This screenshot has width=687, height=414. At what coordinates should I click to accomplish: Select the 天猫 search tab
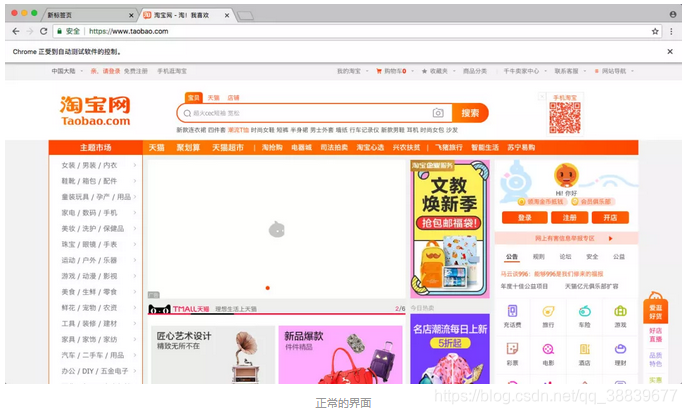click(x=213, y=98)
